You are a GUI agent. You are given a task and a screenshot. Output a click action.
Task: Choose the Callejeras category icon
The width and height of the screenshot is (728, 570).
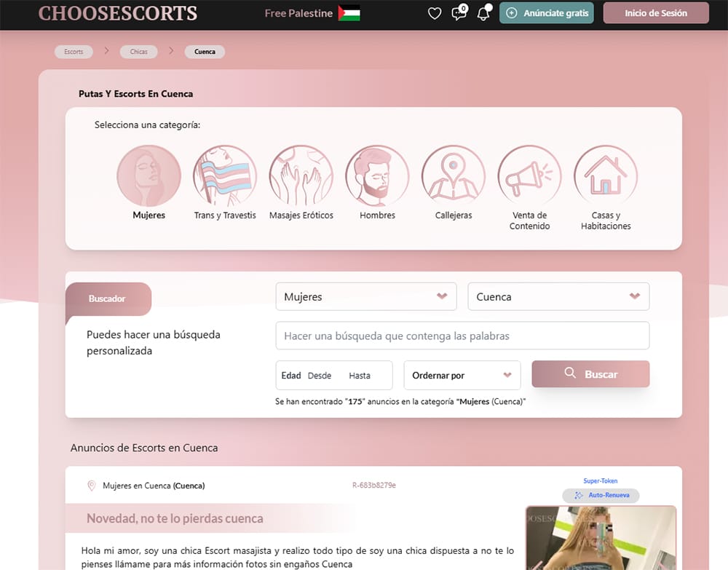tap(454, 177)
